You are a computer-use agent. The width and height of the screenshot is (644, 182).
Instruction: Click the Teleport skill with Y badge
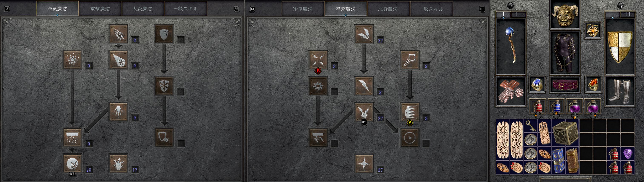coord(409,112)
